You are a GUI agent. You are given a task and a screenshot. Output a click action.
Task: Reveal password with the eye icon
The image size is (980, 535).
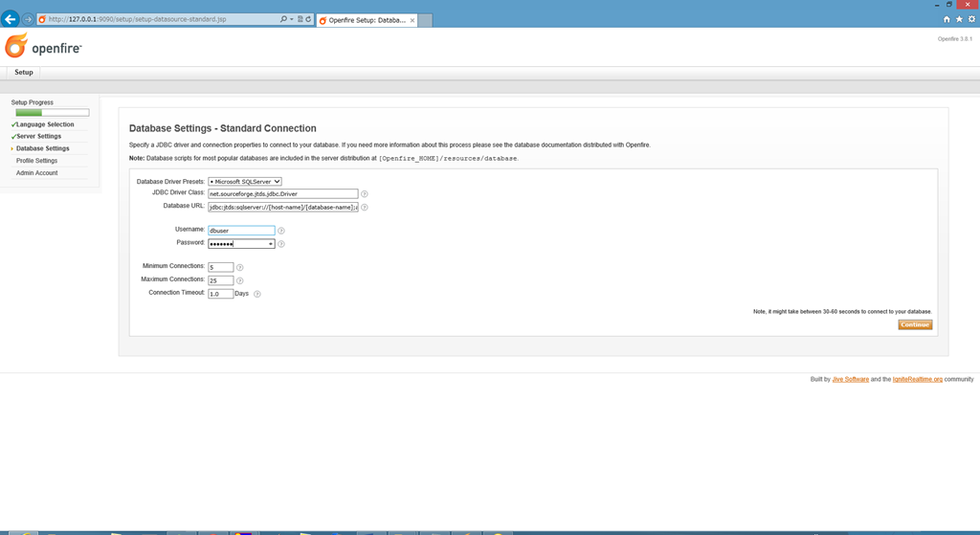click(x=271, y=244)
